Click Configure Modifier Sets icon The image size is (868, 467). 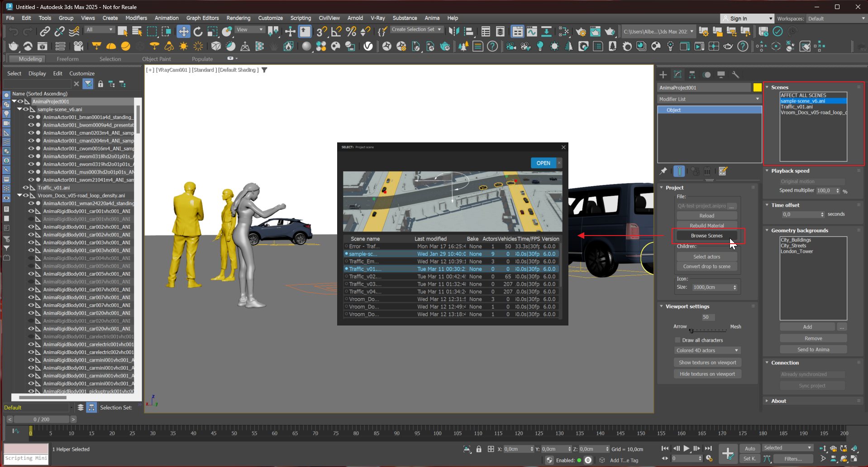tap(723, 171)
